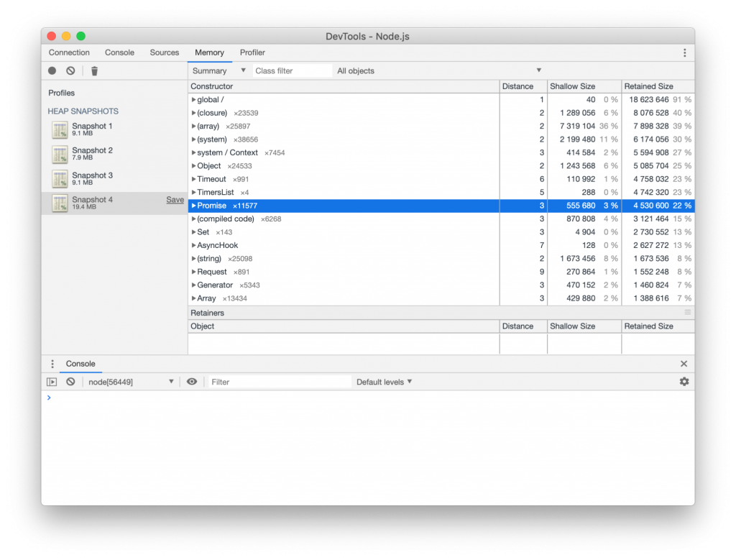Open the Summary view dropdown
Image resolution: width=736 pixels, height=560 pixels.
click(219, 71)
